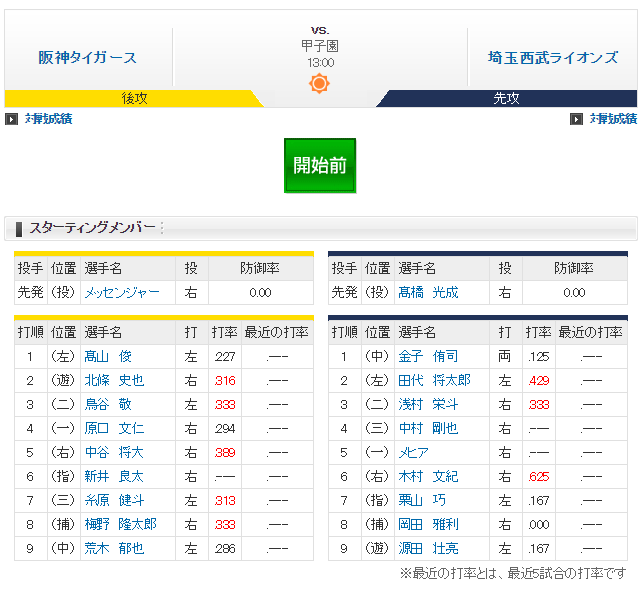Screen dimensions: 642x595
Task: Open 埼玉西武ライオンズ team link
Action: (x=553, y=57)
